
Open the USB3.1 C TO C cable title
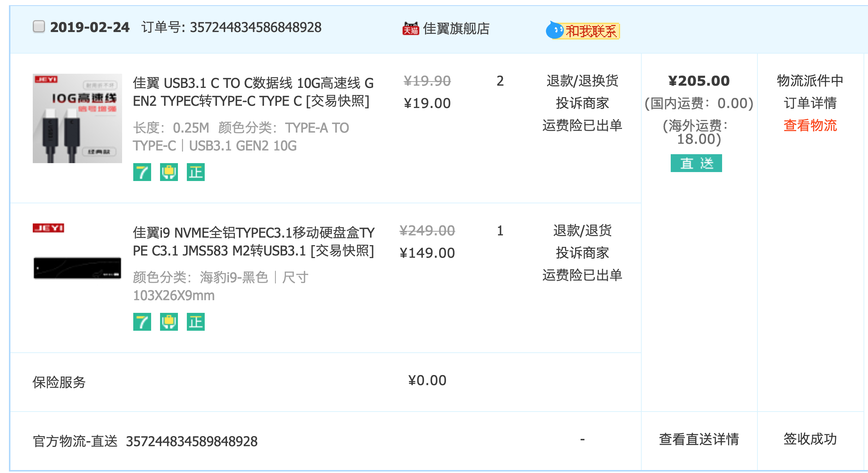click(253, 92)
